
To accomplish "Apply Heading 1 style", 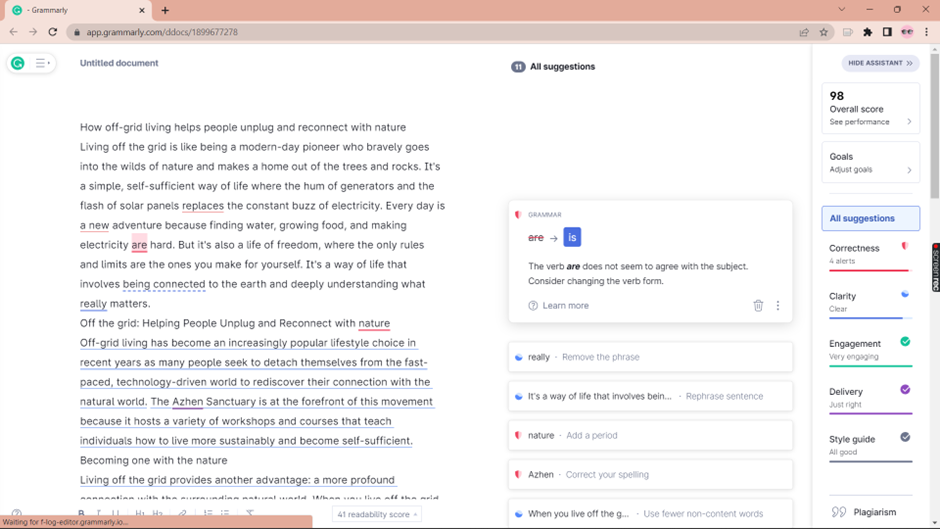I will point(140,513).
